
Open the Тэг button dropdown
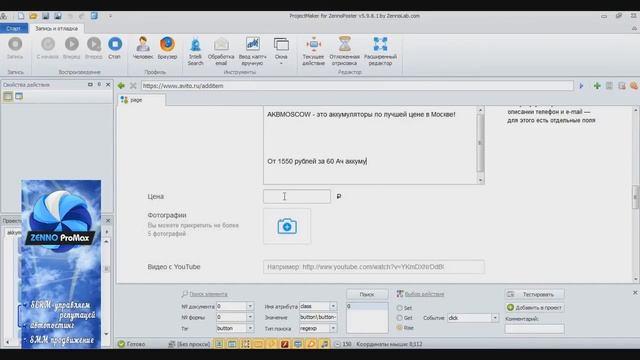pos(249,328)
